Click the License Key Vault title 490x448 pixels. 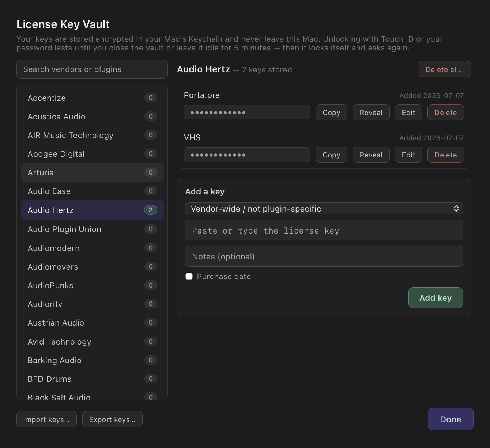pos(63,24)
